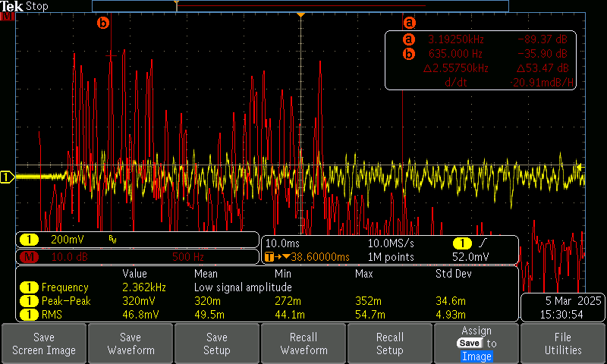Click the Frequency measurement channel 1 badge
This screenshot has width=607, height=364.
(x=29, y=287)
